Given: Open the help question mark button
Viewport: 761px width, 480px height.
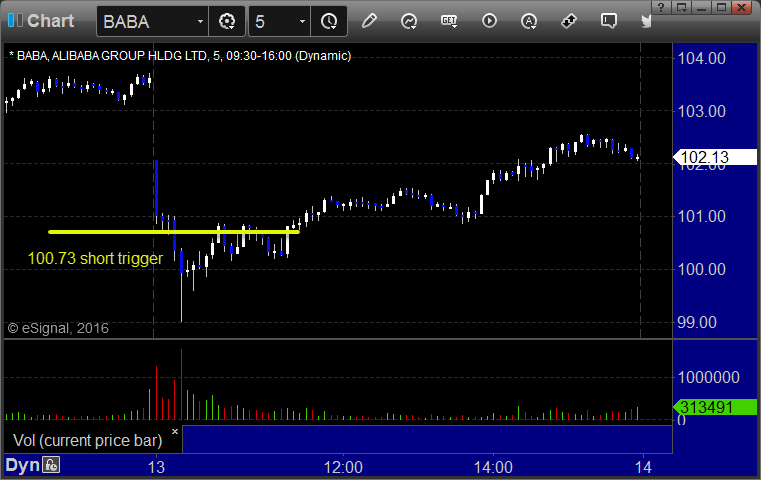Looking at the screenshot, I should click(661, 7).
